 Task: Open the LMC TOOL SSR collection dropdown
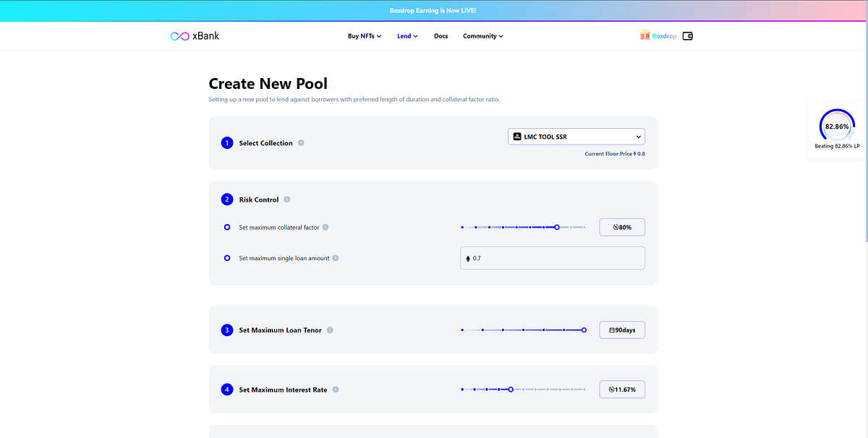tap(576, 137)
